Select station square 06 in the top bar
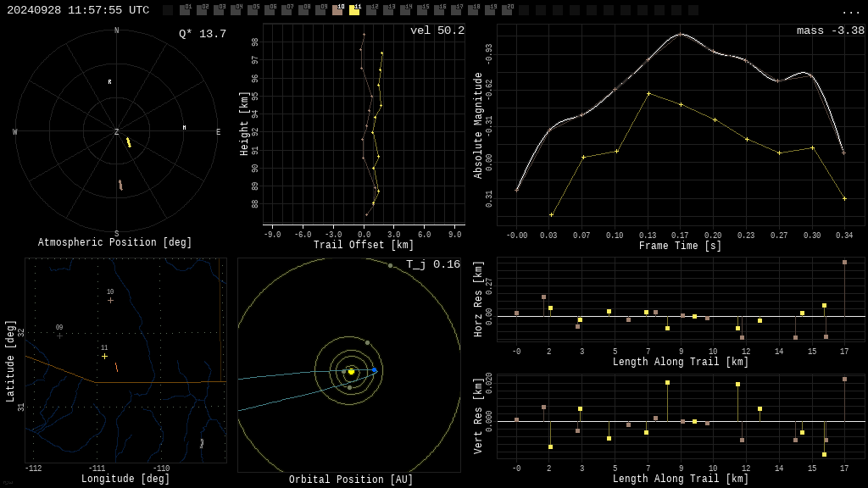Screen dimensions: 868x488 [270, 10]
